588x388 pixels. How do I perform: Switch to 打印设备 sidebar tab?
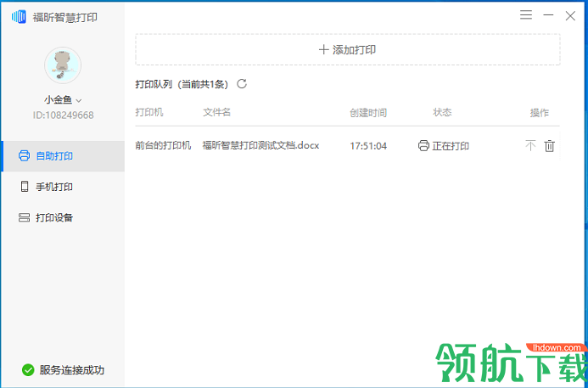coord(63,217)
